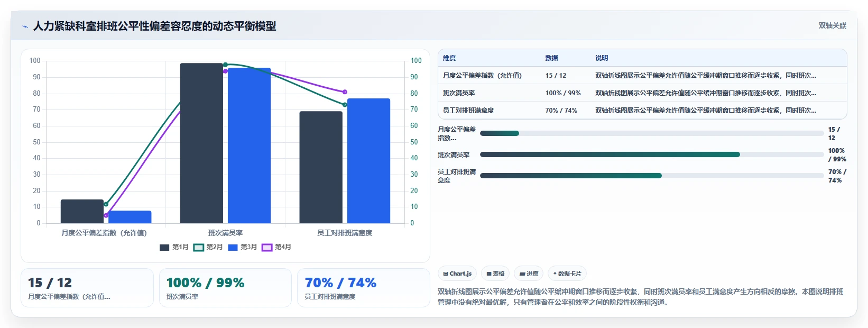
Task: Click the x-axis label 月度公平偏差指数（允许值）
Action: point(104,233)
